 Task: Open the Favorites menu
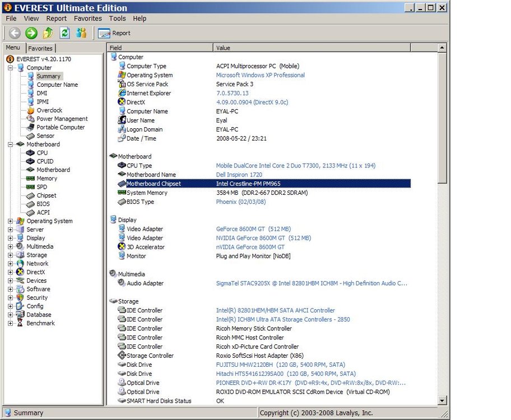[x=87, y=18]
